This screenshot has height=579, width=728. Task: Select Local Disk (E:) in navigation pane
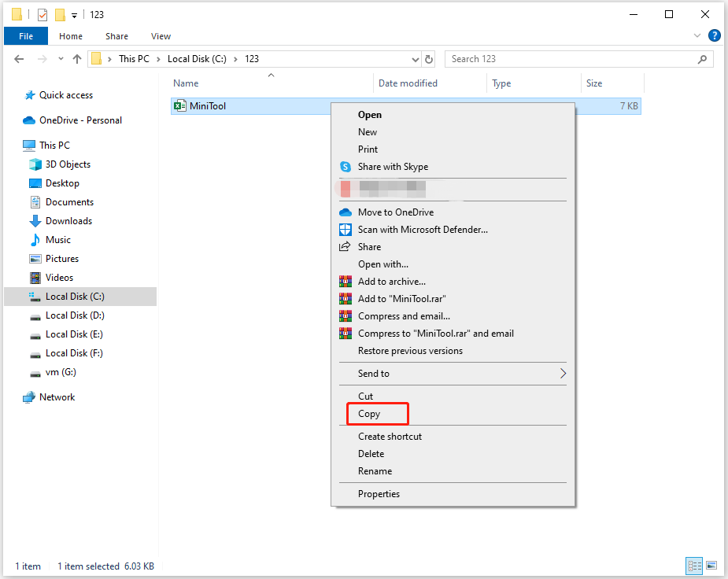74,334
